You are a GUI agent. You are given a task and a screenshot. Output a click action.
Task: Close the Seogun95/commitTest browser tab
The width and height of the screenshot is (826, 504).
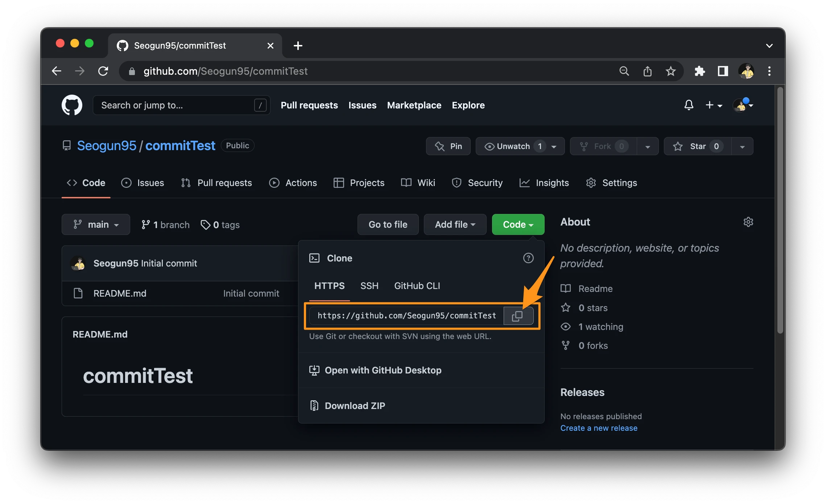point(270,46)
